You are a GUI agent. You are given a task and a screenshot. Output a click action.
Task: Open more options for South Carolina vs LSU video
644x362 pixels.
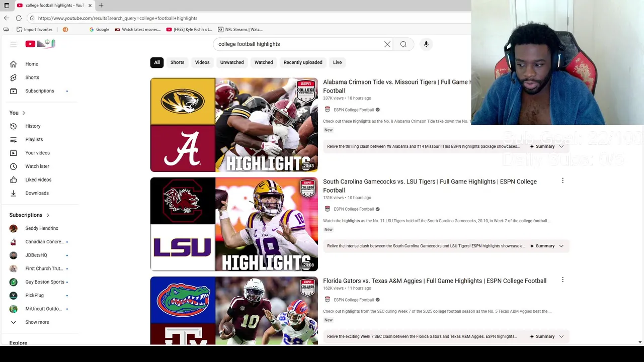point(562,180)
